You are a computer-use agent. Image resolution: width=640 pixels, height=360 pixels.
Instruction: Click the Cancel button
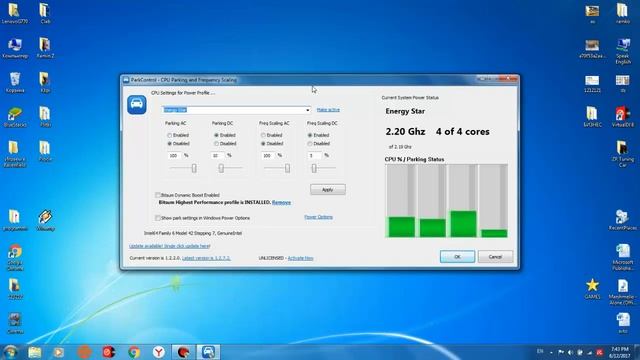point(495,257)
